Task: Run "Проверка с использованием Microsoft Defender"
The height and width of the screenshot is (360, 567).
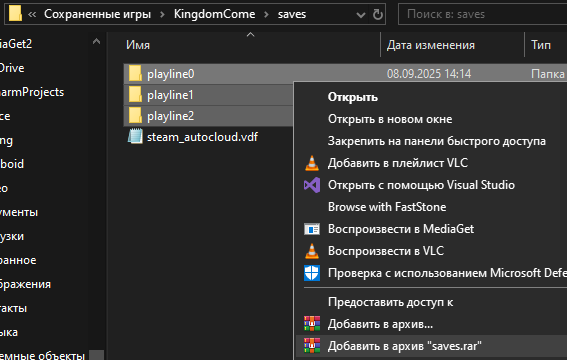Action: (x=447, y=273)
